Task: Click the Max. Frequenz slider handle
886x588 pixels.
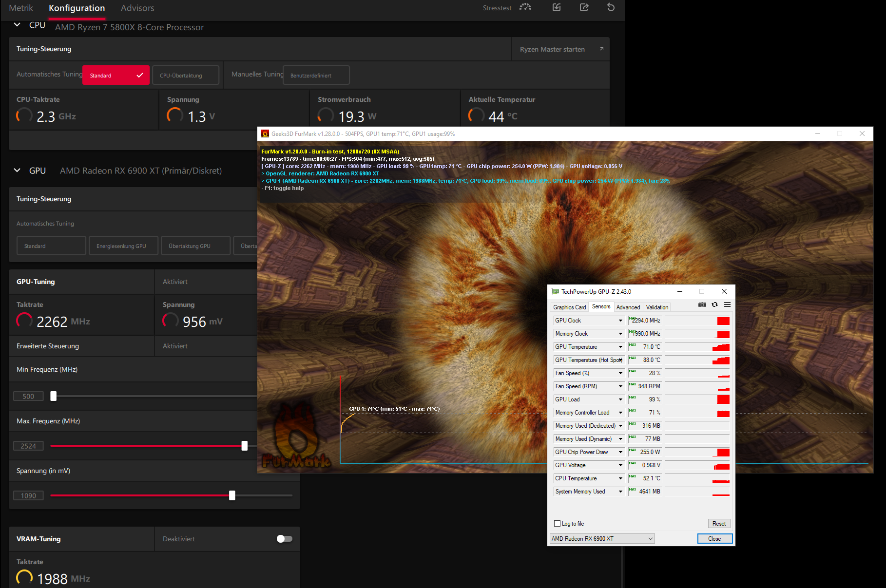Action: [245, 446]
